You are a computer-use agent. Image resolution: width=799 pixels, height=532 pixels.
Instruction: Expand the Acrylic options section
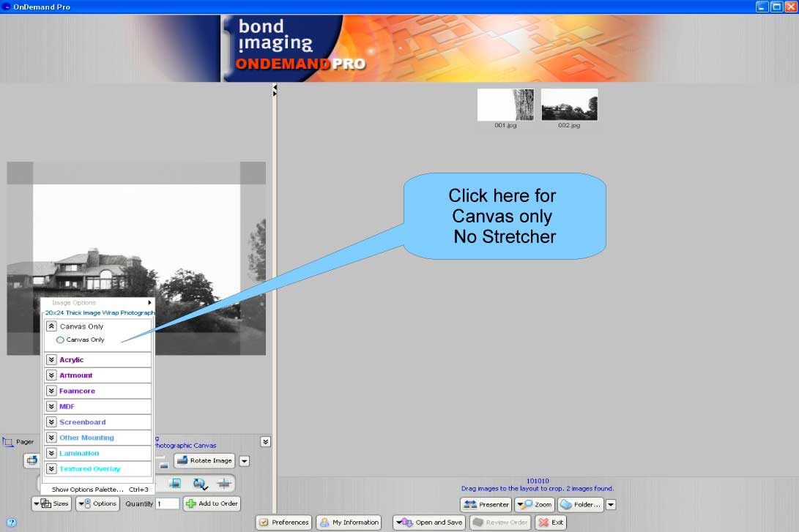tap(51, 359)
